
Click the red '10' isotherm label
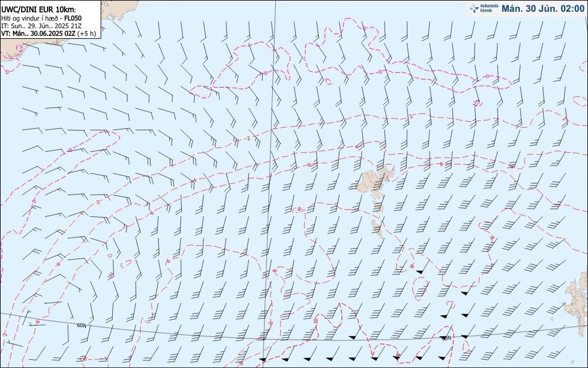(x=316, y=321)
